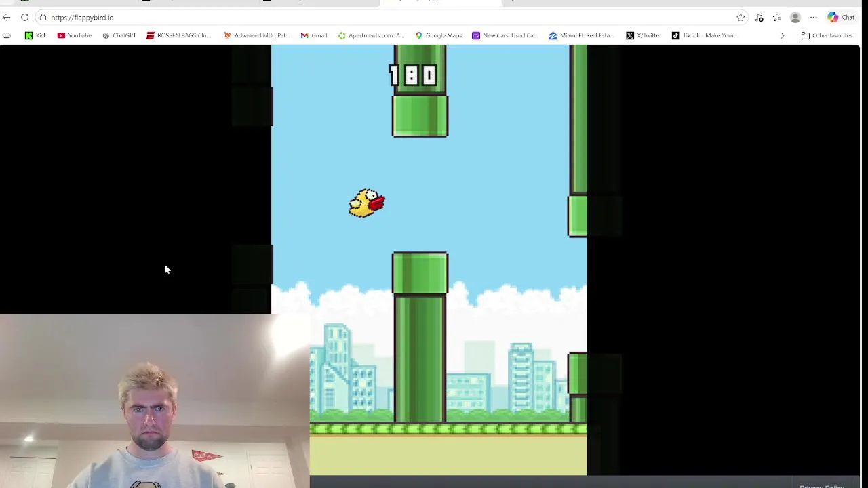
Task: Open the New Cars, Used Cars bookmark
Action: pyautogui.click(x=505, y=35)
